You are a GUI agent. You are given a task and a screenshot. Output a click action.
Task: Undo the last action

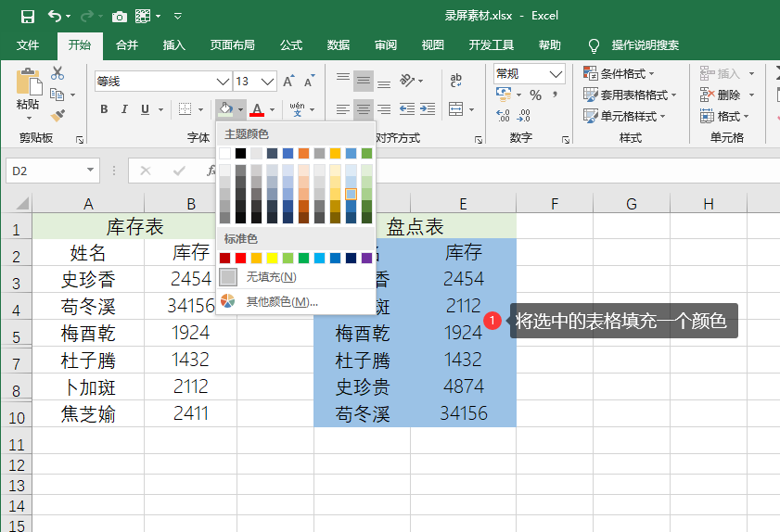click(x=55, y=17)
